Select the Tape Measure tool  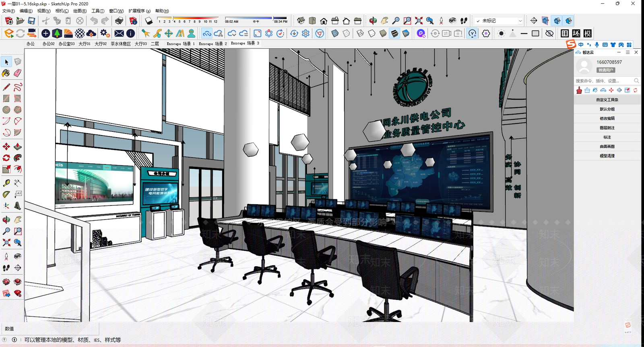[x=6, y=183]
